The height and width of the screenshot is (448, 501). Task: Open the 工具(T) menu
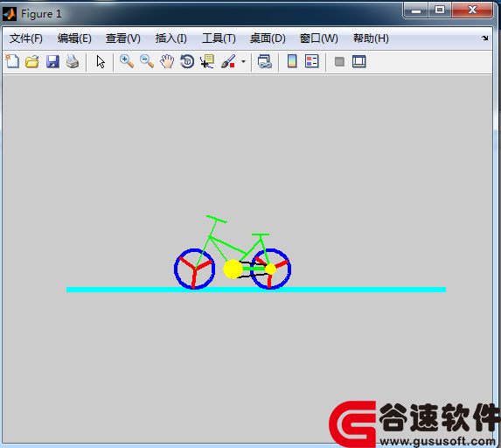point(219,38)
